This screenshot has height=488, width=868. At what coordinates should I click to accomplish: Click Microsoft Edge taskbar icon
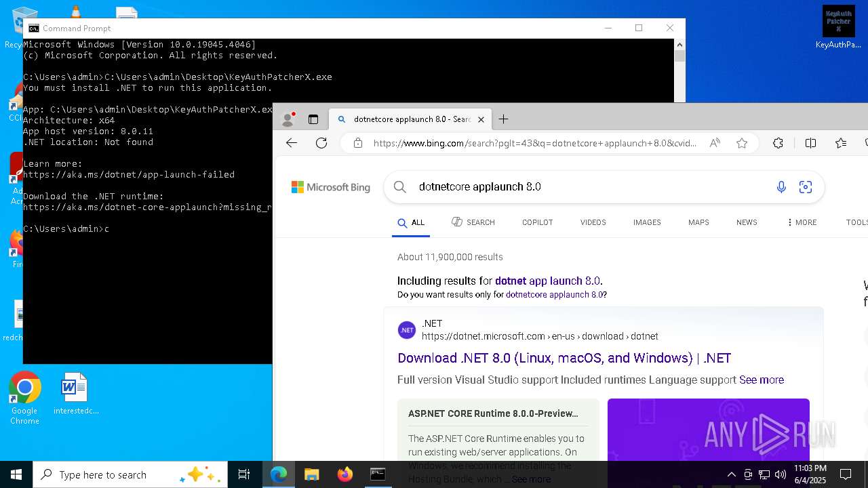pyautogui.click(x=279, y=474)
